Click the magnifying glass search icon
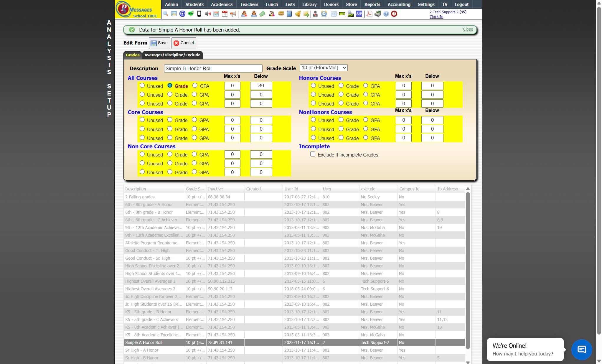The width and height of the screenshot is (602, 364). [166, 14]
